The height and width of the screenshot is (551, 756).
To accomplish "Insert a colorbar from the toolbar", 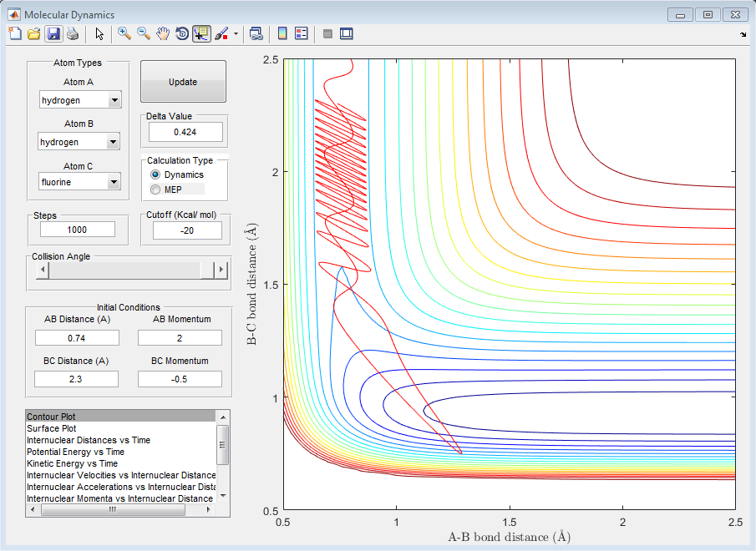I will 282,34.
